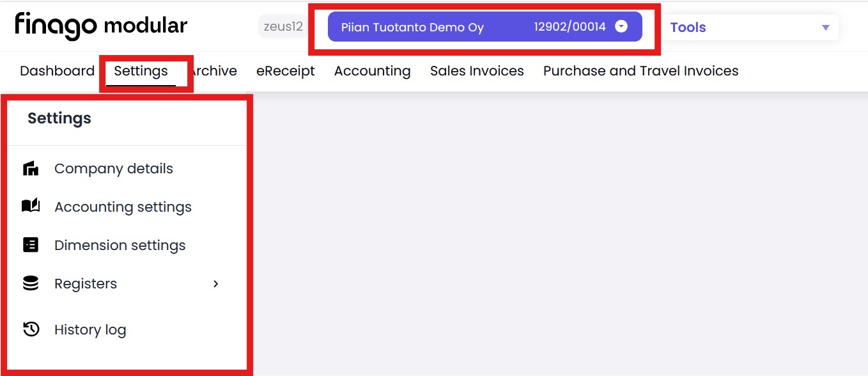
Task: Click the Accounting settings book icon
Action: (x=31, y=206)
